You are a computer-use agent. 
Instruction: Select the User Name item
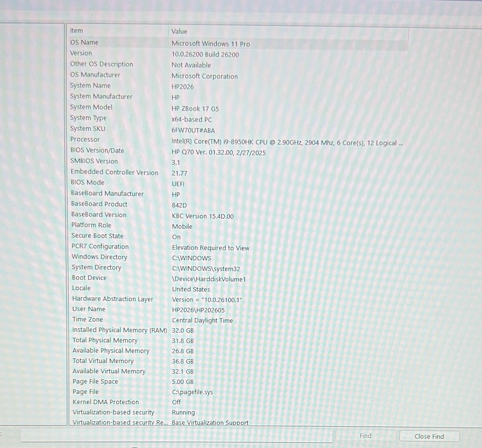pos(89,309)
